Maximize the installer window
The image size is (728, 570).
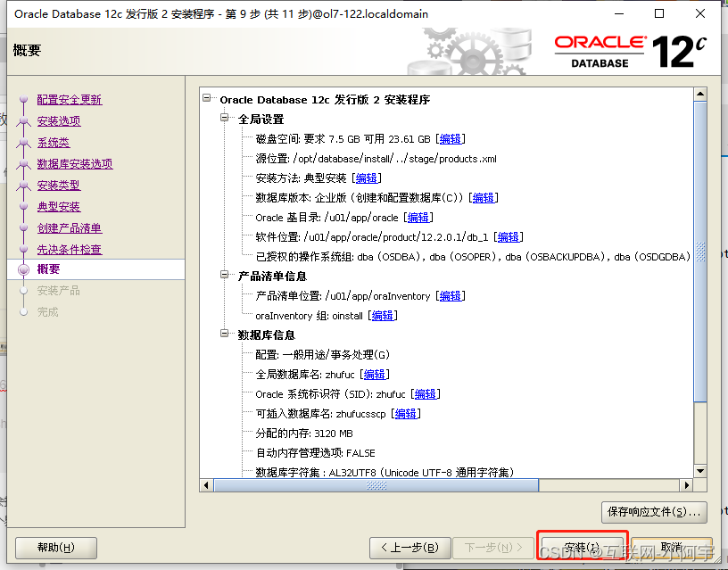(659, 13)
